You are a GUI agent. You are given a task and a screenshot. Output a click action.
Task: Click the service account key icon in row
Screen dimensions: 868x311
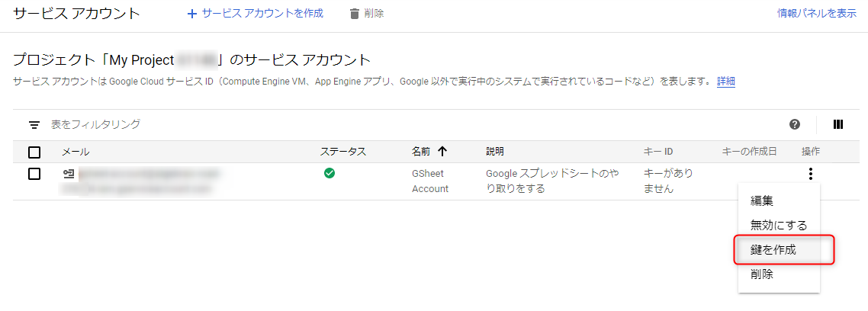(69, 174)
